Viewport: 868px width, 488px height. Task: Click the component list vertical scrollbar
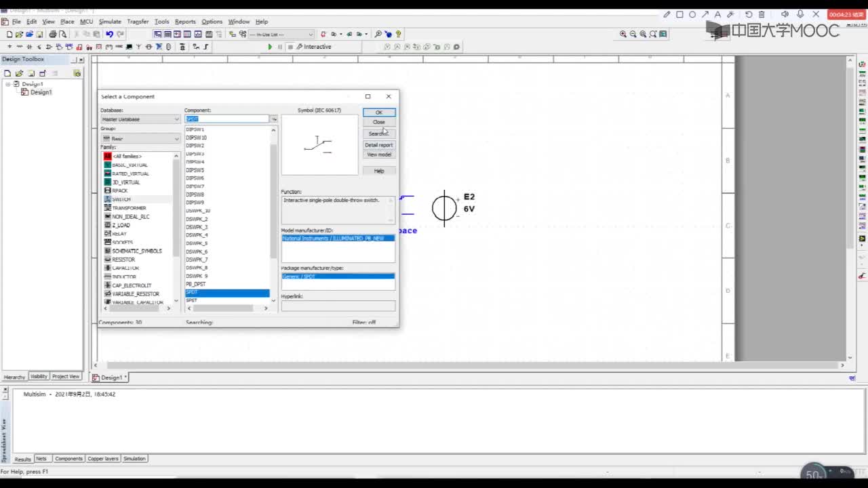point(273,214)
